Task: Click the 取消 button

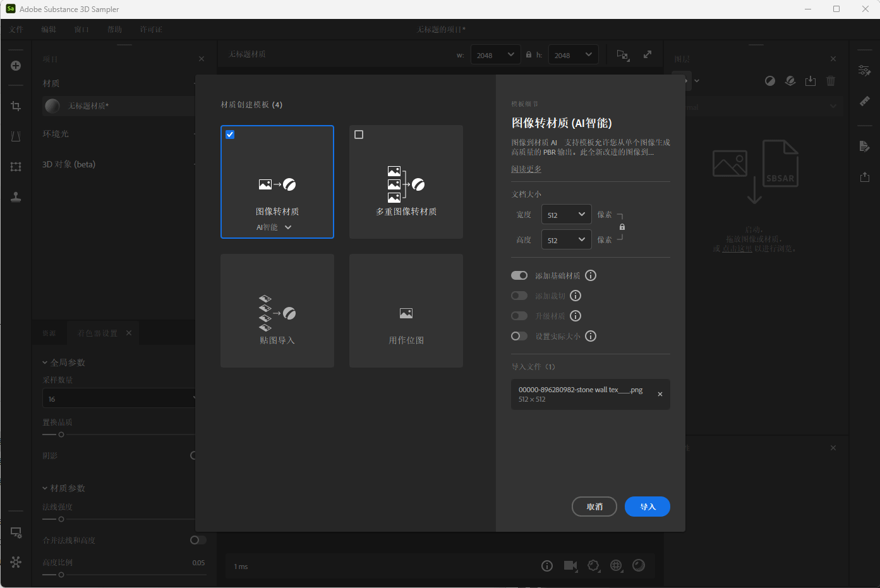Action: tap(594, 507)
